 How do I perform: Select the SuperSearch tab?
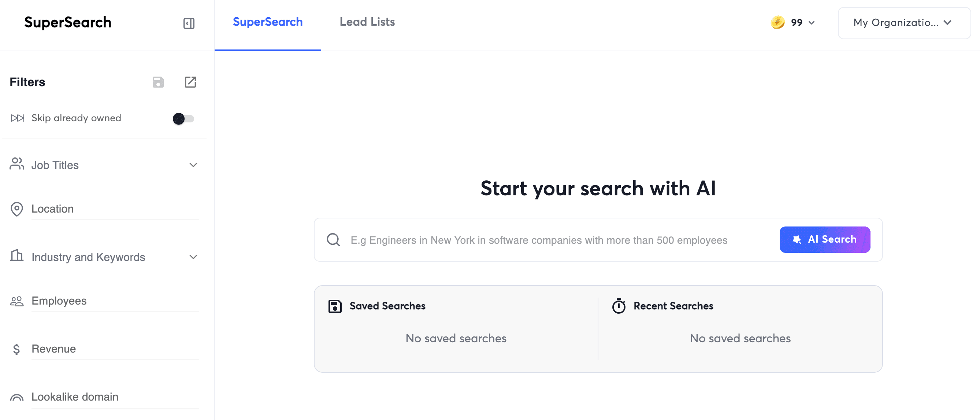(267, 22)
